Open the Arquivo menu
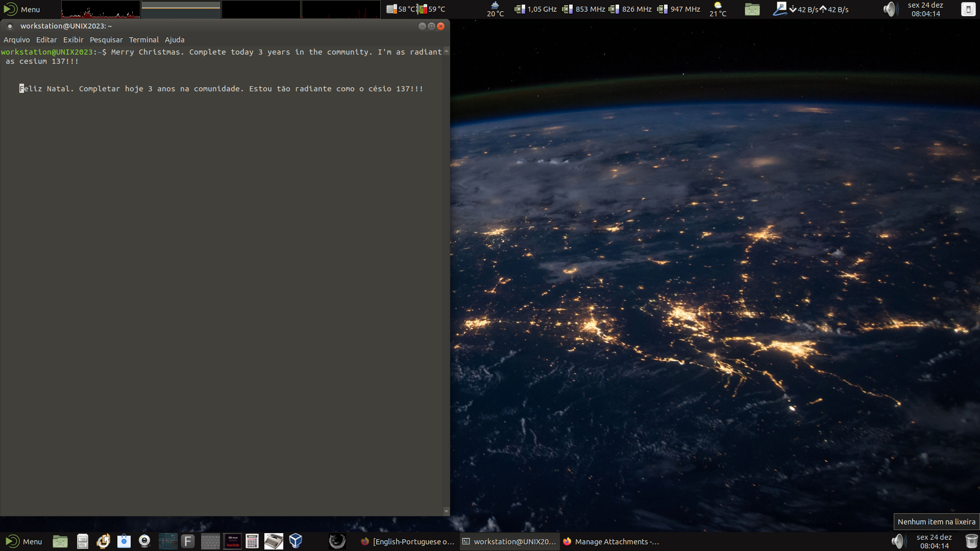This screenshot has width=980, height=551. click(x=17, y=40)
